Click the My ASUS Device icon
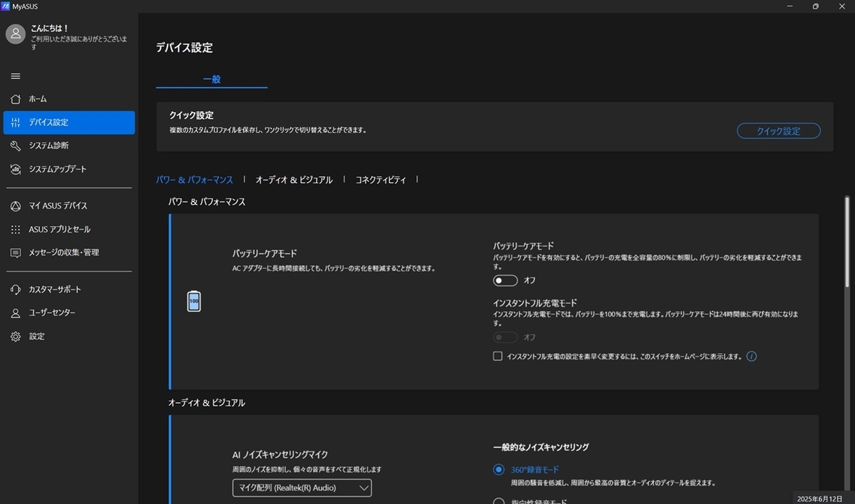The width and height of the screenshot is (855, 504). [x=16, y=206]
